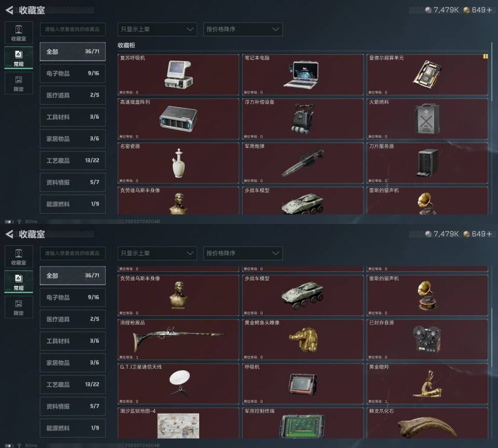Select the 高速磁盘阵列 disk array item
Screen dimensions: 498x448
(x=178, y=119)
